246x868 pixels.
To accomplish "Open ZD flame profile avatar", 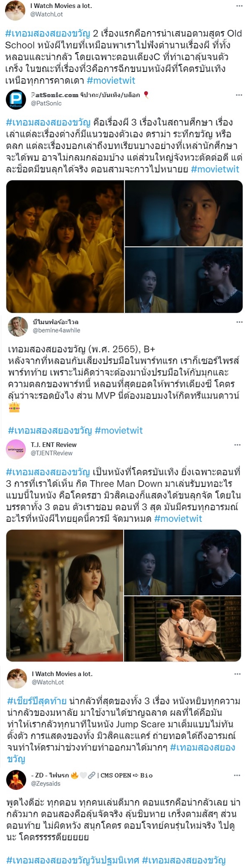I will [x=16, y=779].
